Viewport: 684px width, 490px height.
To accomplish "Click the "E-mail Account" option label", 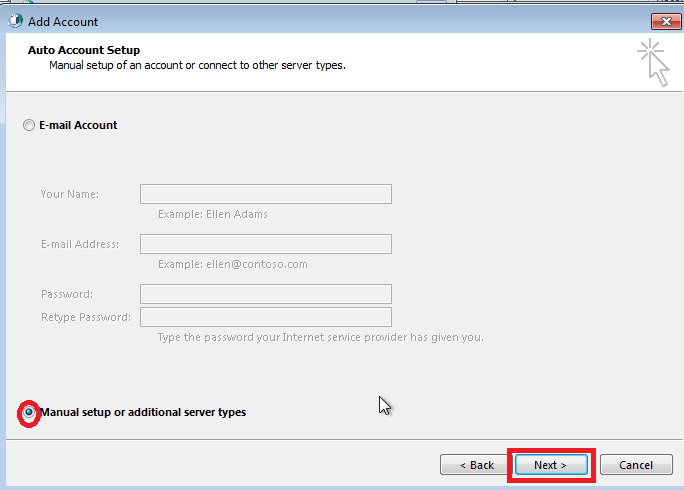I will click(x=78, y=125).
